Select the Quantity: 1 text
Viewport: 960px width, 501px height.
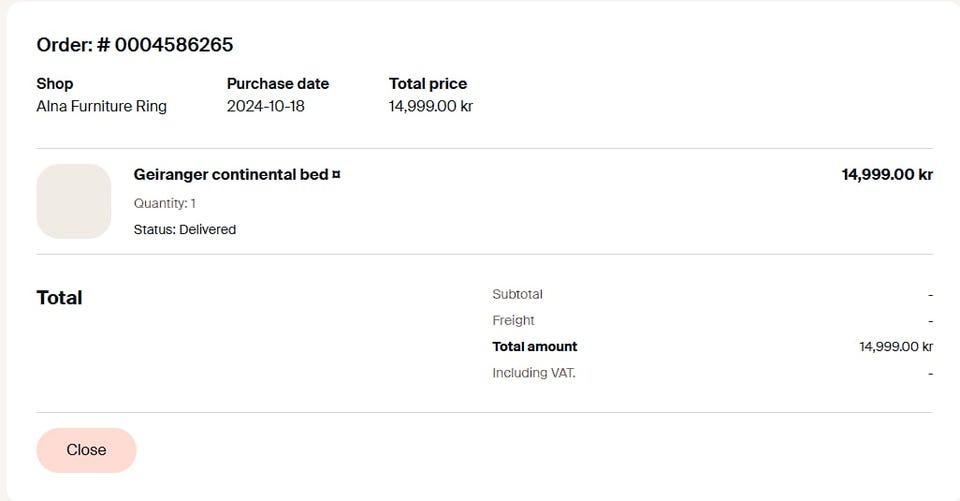click(165, 203)
